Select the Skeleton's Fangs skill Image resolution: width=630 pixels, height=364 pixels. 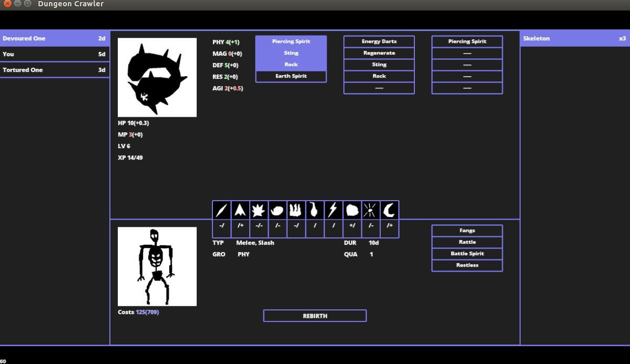(467, 231)
